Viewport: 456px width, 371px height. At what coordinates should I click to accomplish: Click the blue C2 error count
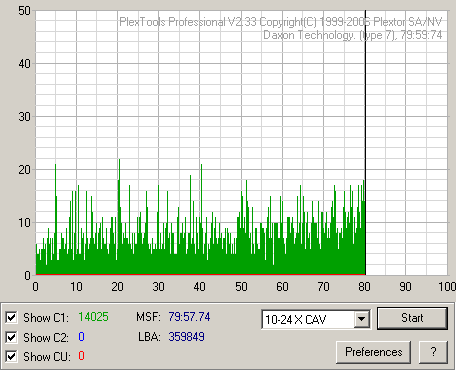[81, 337]
